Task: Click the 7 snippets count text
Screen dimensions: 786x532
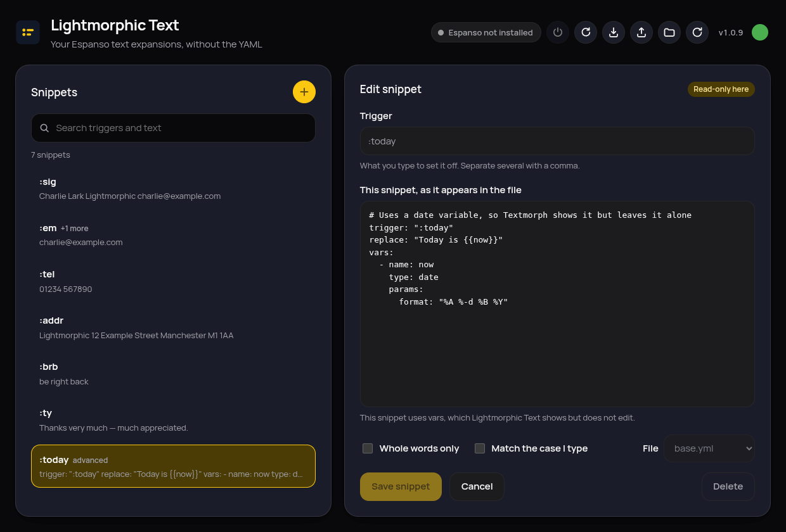Action: pyautogui.click(x=51, y=155)
